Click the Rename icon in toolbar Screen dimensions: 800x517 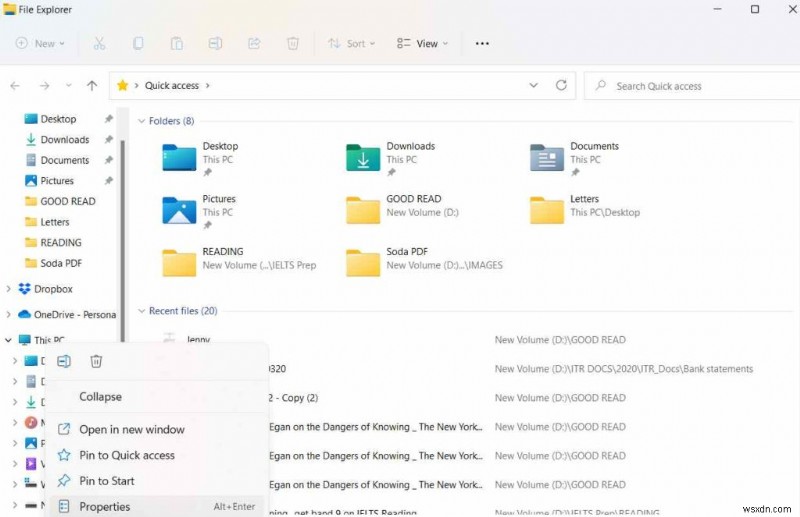tap(215, 44)
